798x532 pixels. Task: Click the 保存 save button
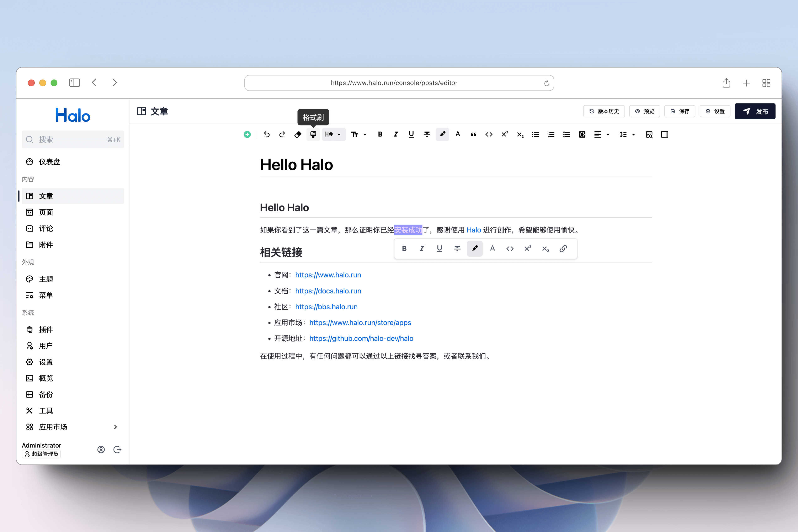(680, 111)
